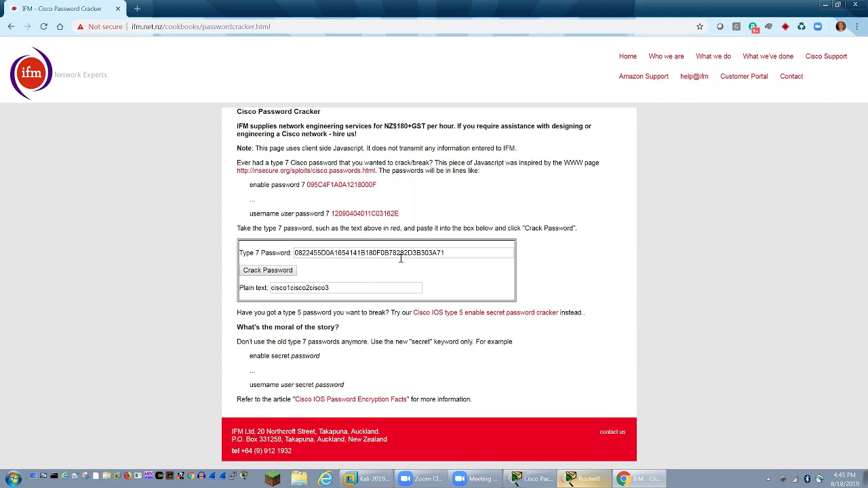This screenshot has width=868, height=488.
Task: Launch small Chrome icon in quick launch
Action: tap(191, 476)
